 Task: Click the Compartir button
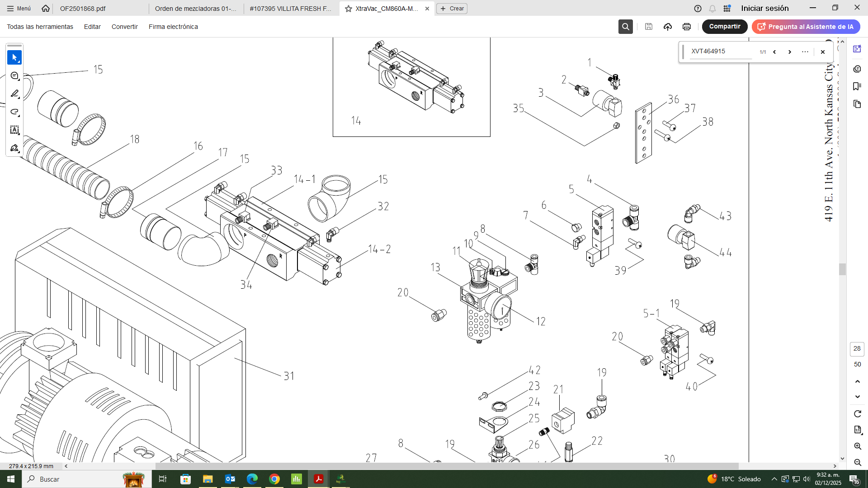(x=724, y=27)
